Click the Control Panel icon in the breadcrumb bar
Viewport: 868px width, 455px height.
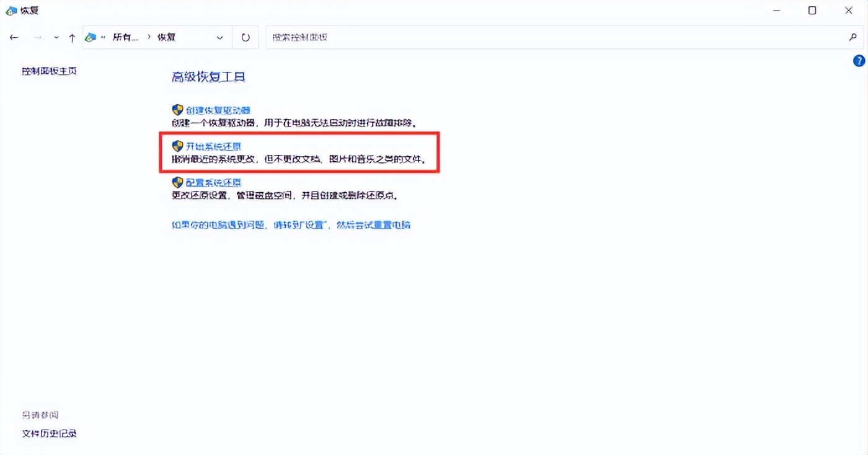coord(91,37)
